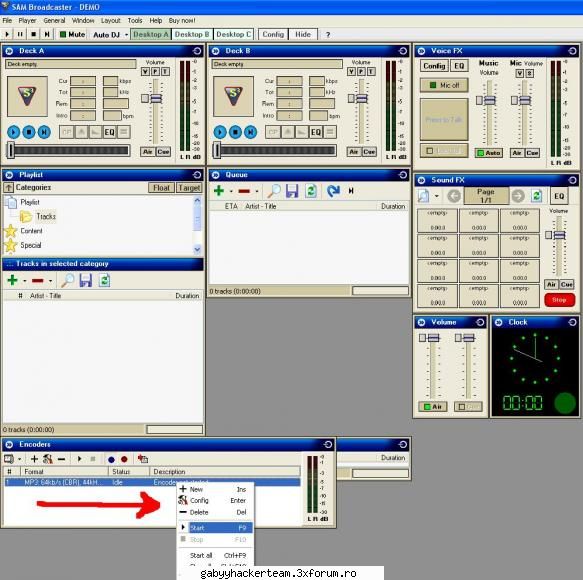Toggle Cue output on Deck A
Image resolution: width=583 pixels, height=580 pixels.
tap(163, 151)
